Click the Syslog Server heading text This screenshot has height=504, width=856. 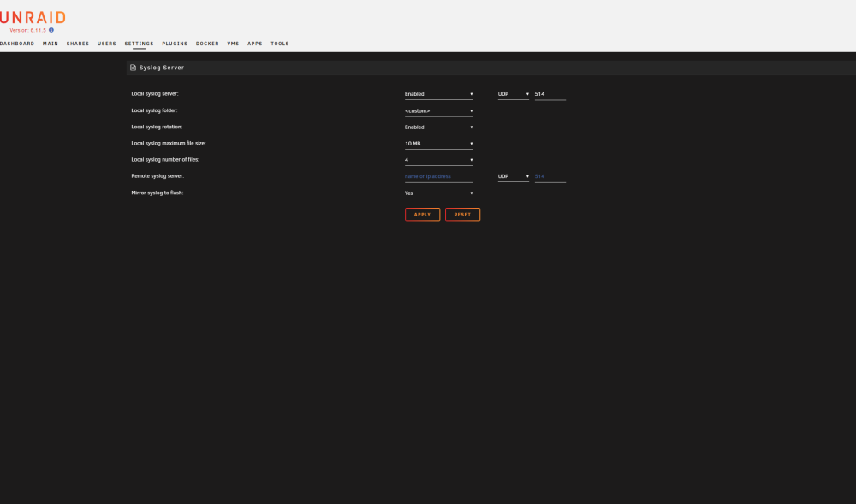click(x=162, y=68)
